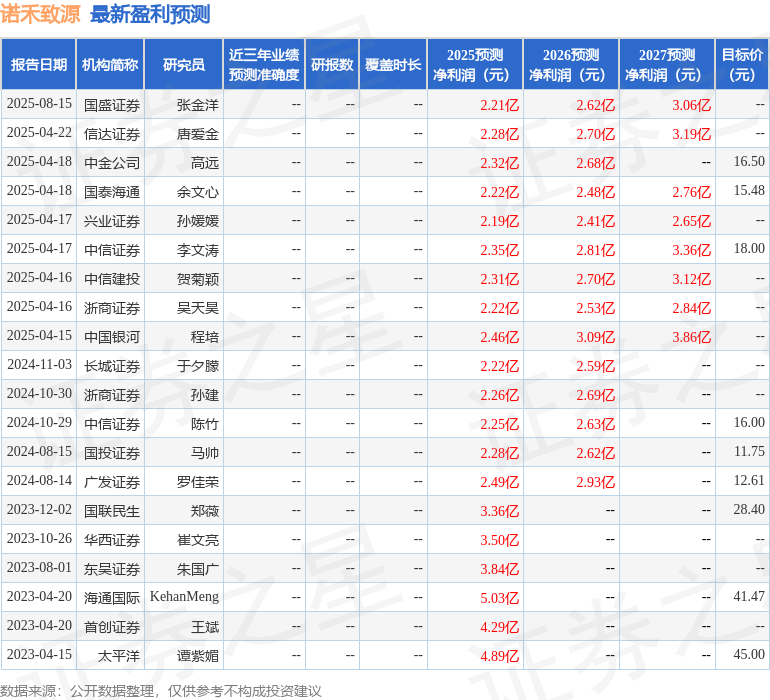
Task: Click the 2.93亿 forecast value
Action: click(596, 482)
